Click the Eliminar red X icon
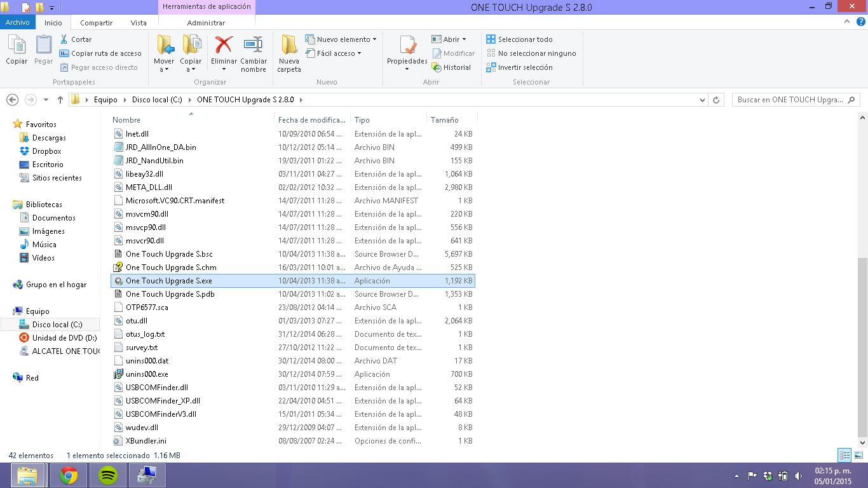The width and height of the screenshot is (868, 488). click(224, 45)
